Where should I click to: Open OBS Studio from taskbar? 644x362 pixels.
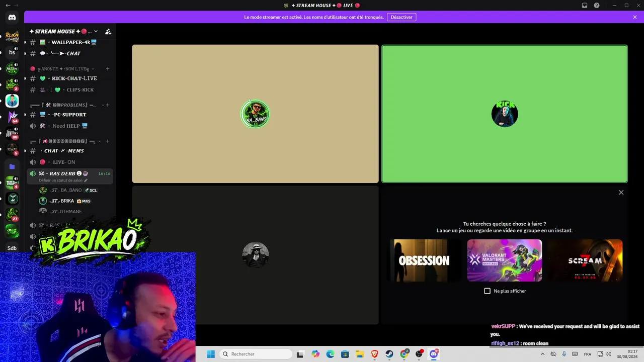pyautogui.click(x=419, y=354)
